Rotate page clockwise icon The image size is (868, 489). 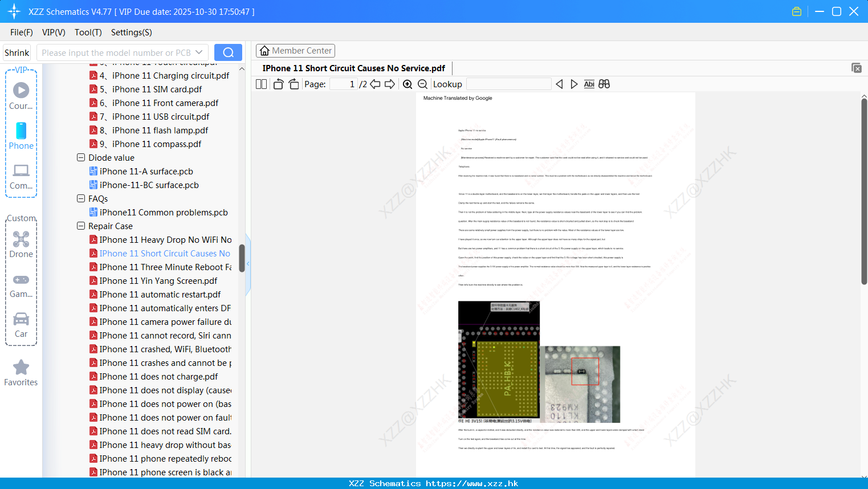click(294, 84)
